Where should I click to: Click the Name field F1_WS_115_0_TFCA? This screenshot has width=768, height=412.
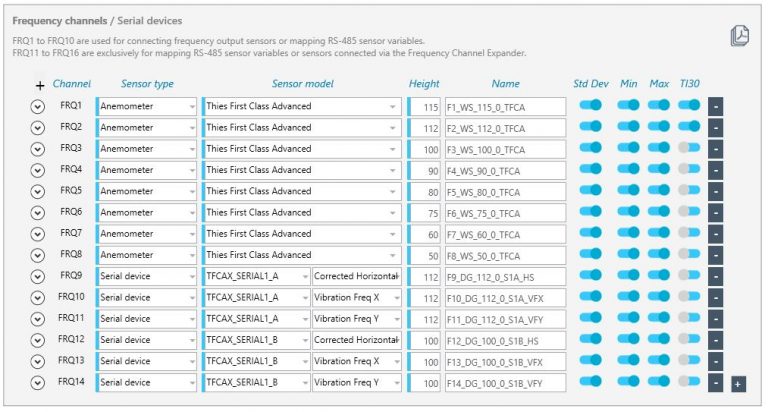pos(505,106)
